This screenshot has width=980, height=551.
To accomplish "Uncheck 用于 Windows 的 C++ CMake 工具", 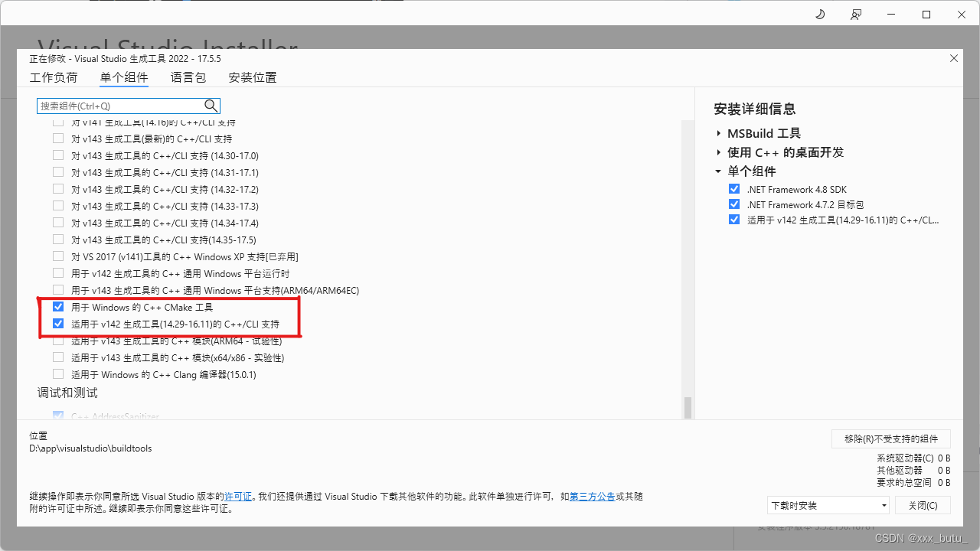I will [57, 306].
